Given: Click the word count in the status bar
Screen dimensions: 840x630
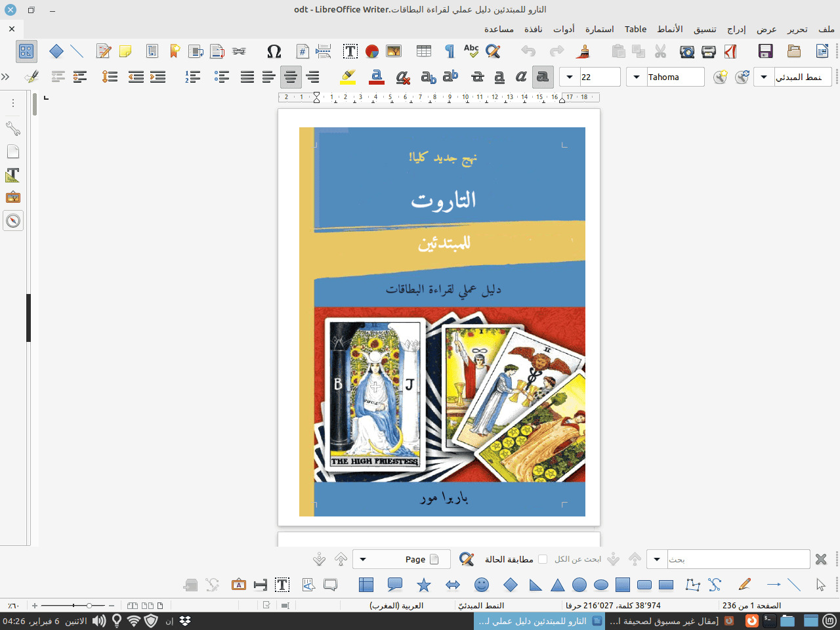Looking at the screenshot, I should [x=613, y=605].
